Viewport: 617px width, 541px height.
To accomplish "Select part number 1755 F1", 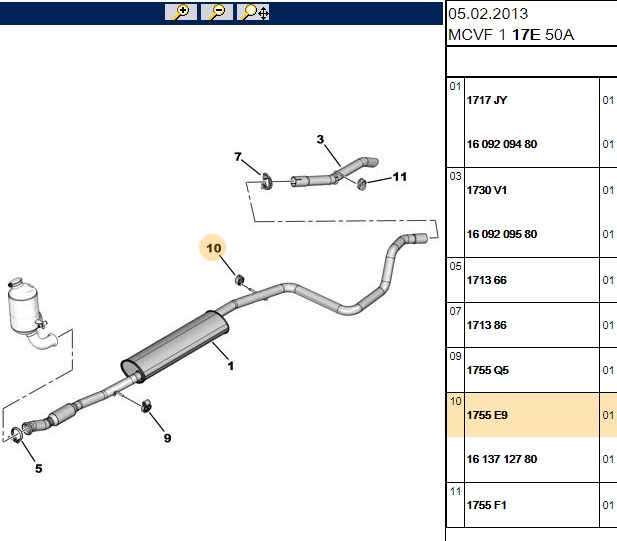I will pos(486,505).
